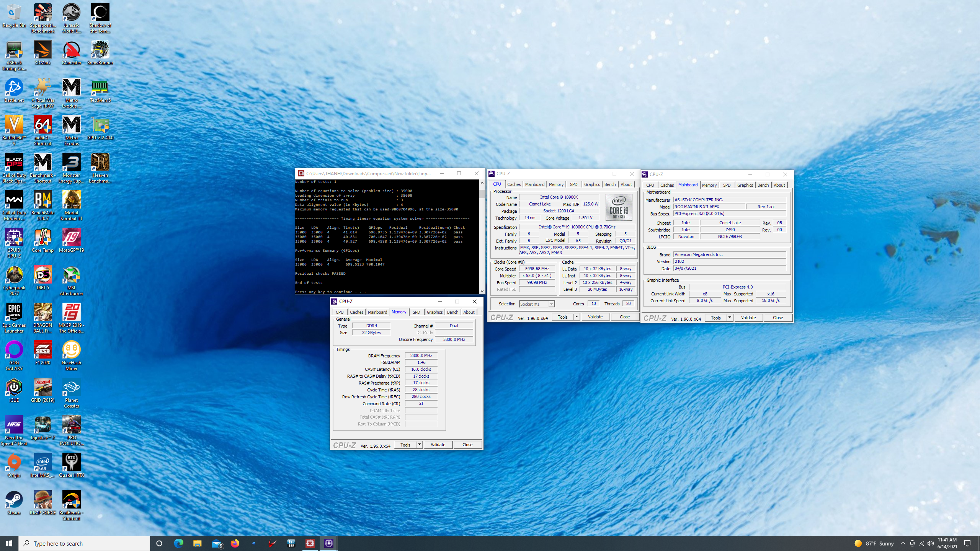Viewport: 980px width, 551px height.
Task: Open the ASRock Timing Configurator desktop icon
Action: (x=14, y=55)
